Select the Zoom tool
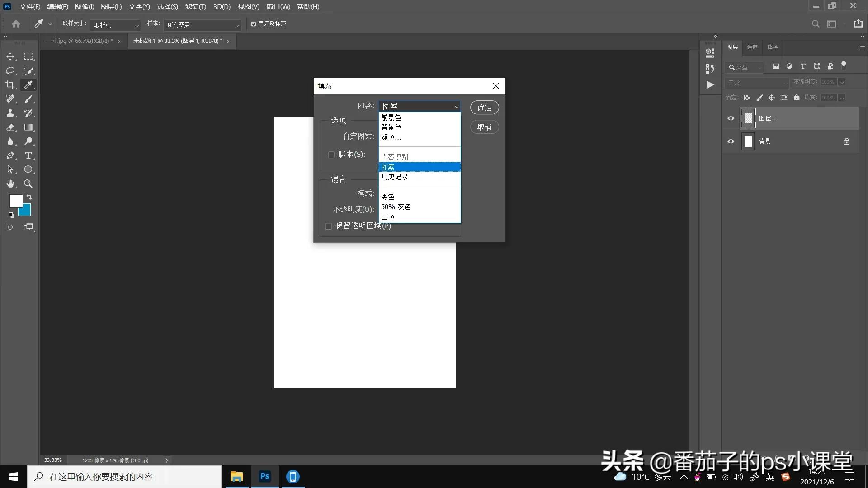 click(x=28, y=184)
